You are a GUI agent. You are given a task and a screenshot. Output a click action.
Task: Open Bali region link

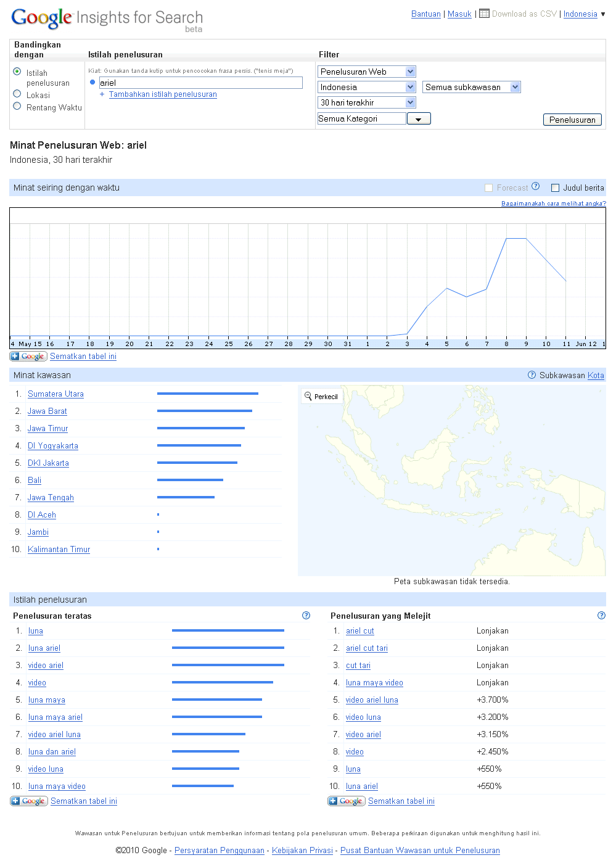point(35,481)
